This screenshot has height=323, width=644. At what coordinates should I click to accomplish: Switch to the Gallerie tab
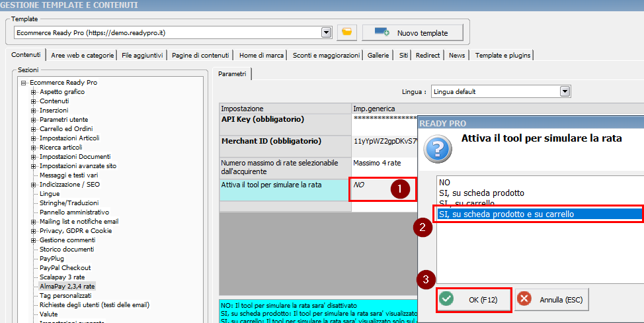(x=378, y=55)
